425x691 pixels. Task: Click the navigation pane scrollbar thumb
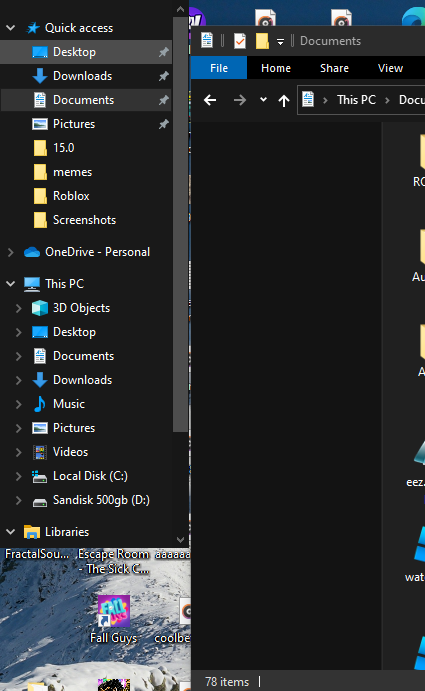pos(180,225)
